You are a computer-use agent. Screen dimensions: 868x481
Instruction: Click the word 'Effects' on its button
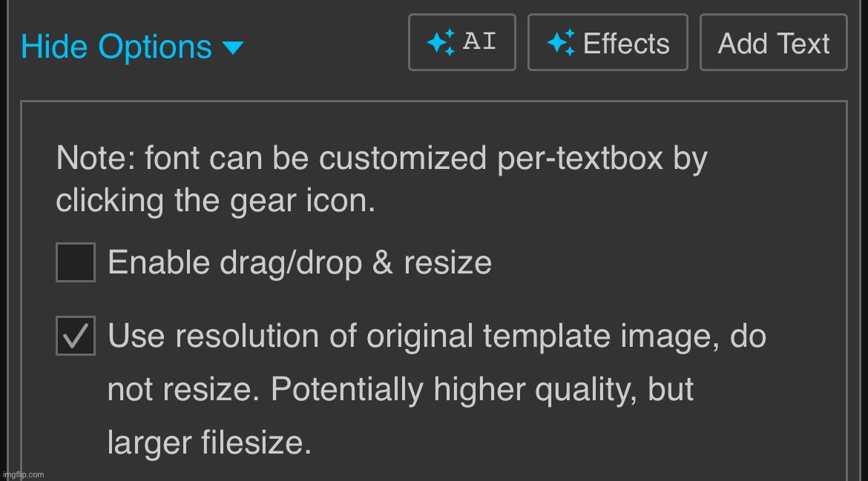coord(626,44)
